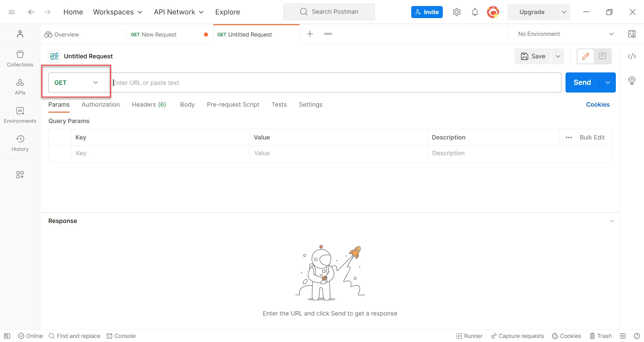
Task: Open the settings gear icon
Action: 457,12
